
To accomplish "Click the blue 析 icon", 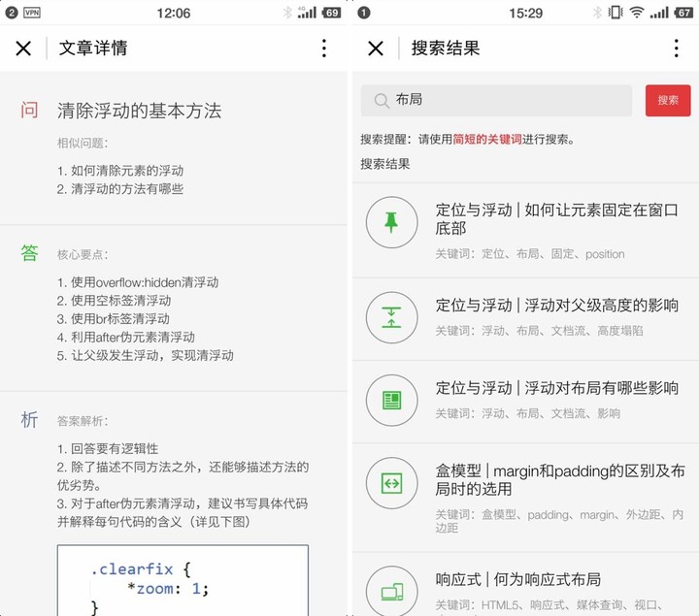I will pyautogui.click(x=29, y=420).
